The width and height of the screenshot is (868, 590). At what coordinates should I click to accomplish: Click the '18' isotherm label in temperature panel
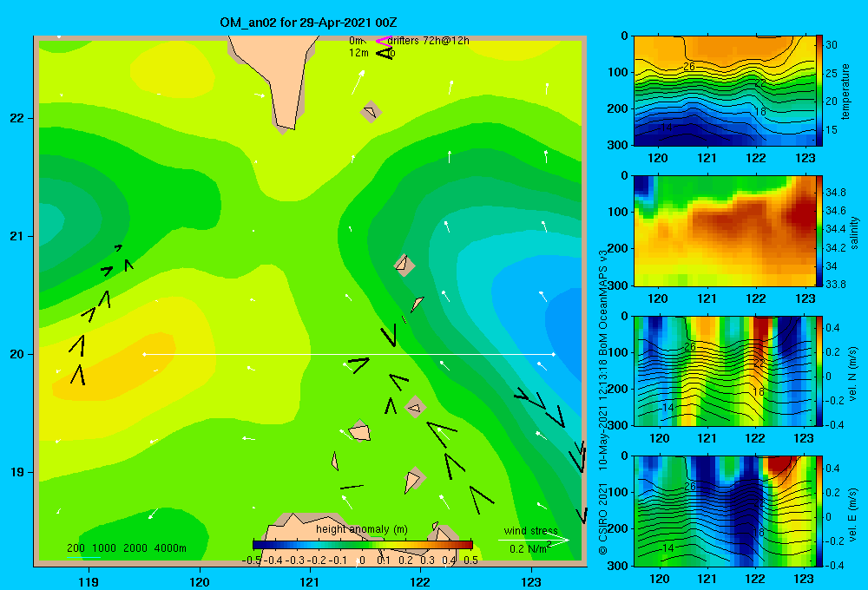pos(760,111)
